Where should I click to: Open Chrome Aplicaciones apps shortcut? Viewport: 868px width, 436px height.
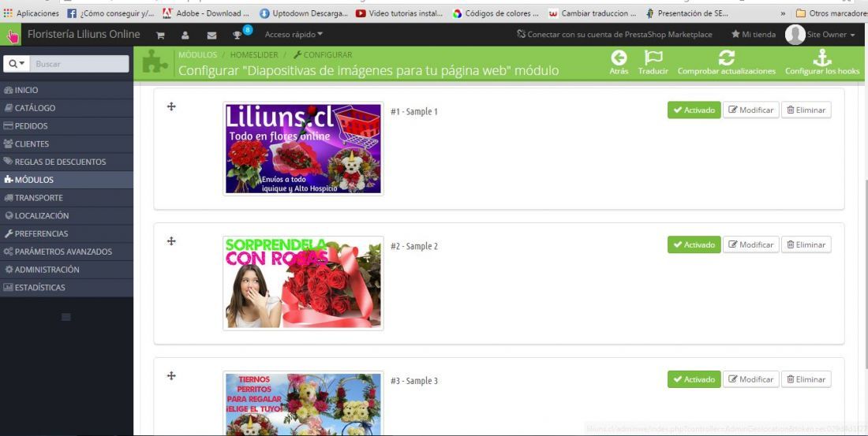32,13
